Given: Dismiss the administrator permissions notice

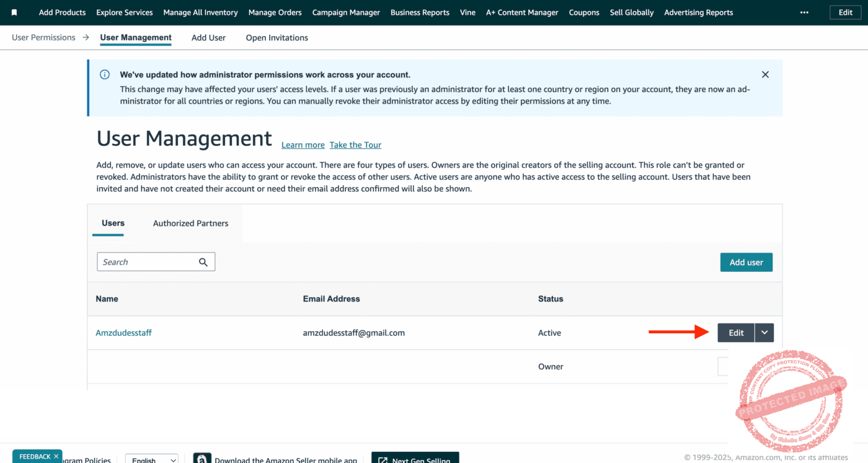Looking at the screenshot, I should pos(765,74).
